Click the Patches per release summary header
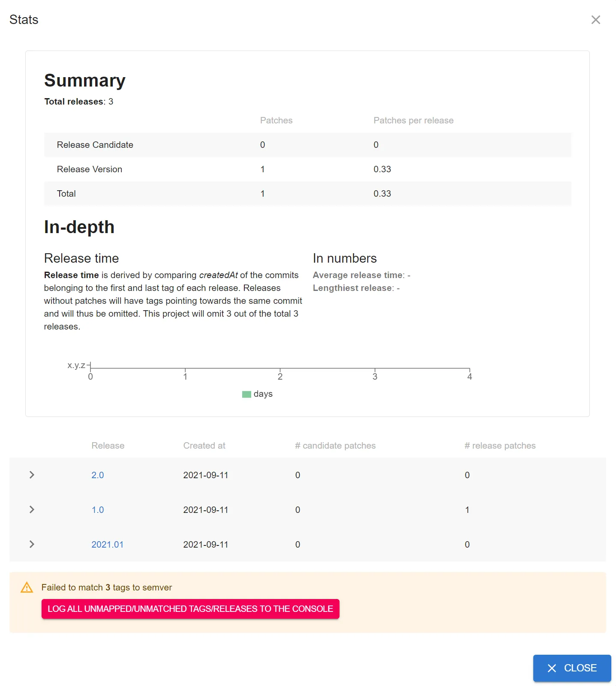The image size is (616, 686). click(x=413, y=120)
